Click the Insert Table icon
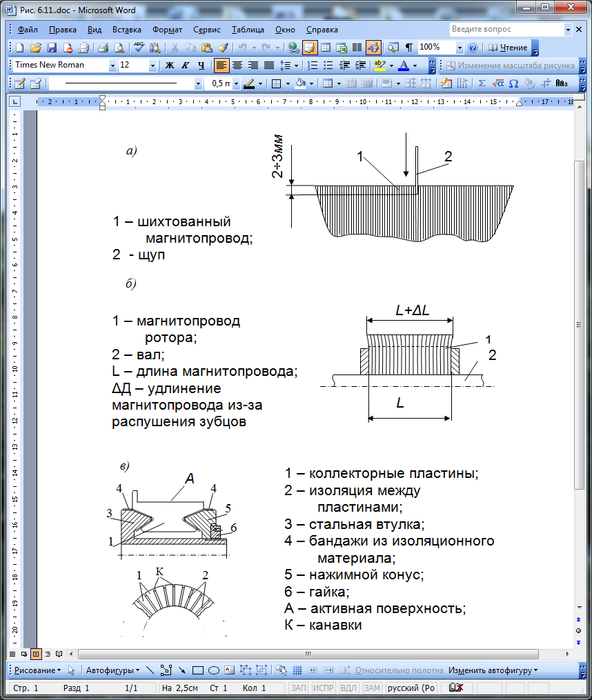The height and width of the screenshot is (700, 592). 326,48
